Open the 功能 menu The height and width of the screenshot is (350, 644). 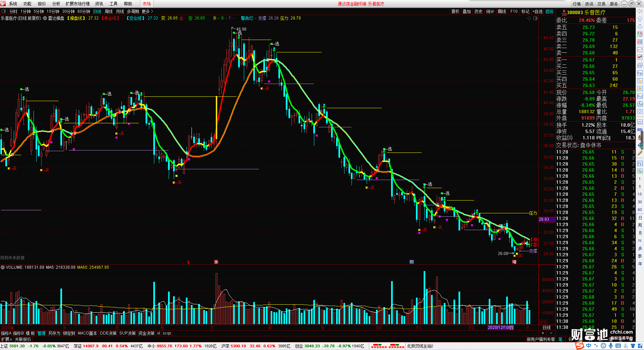[x=28, y=4]
